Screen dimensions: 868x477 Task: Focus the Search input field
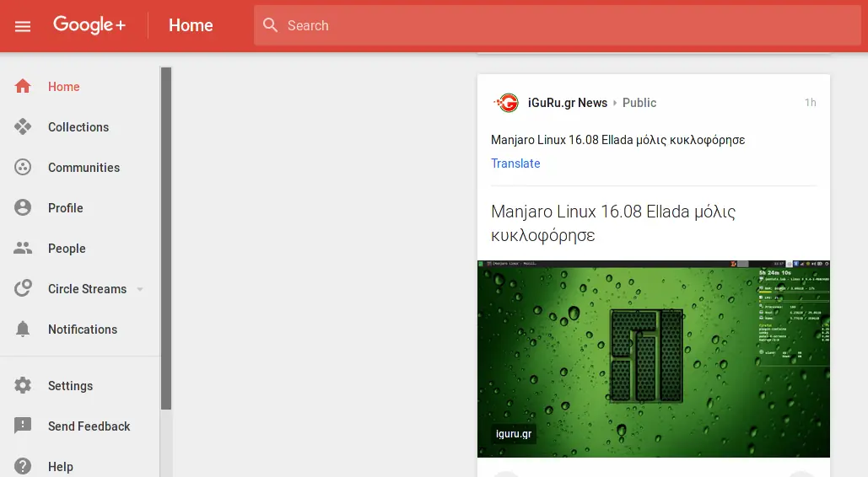[x=558, y=25]
